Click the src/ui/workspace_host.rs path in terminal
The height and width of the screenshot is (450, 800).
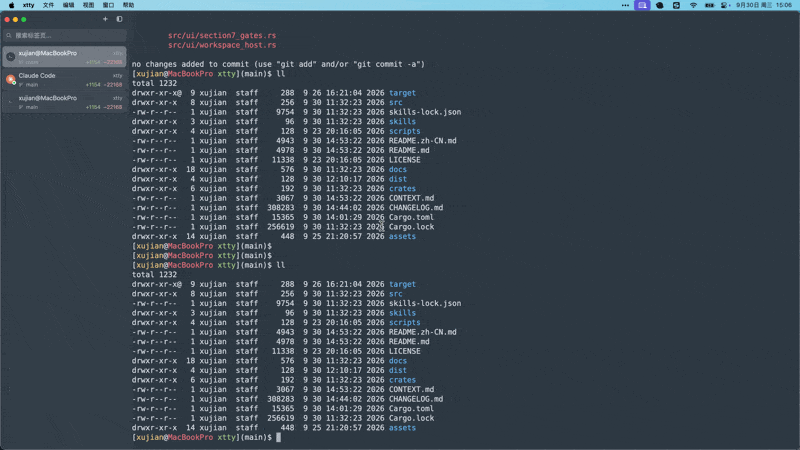[222, 45]
